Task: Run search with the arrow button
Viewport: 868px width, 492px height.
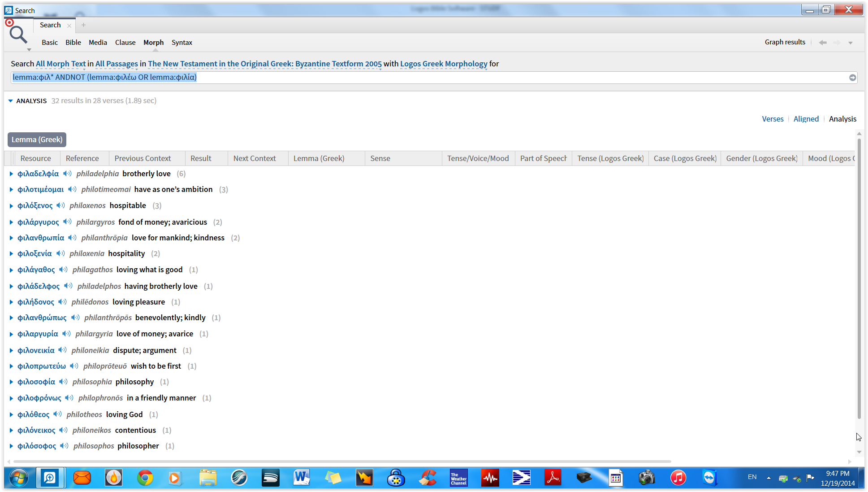Action: click(x=852, y=78)
